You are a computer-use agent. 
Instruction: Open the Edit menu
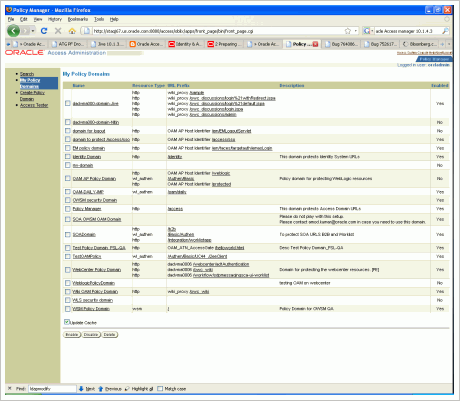click(x=24, y=19)
